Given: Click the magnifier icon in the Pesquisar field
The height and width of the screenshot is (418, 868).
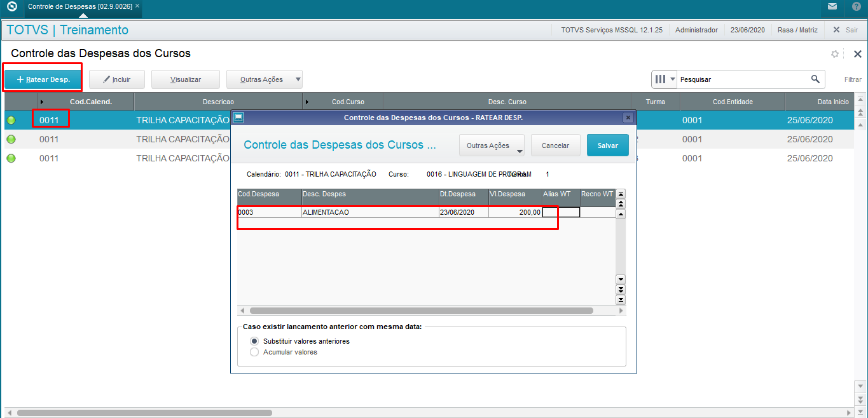Looking at the screenshot, I should (x=815, y=79).
